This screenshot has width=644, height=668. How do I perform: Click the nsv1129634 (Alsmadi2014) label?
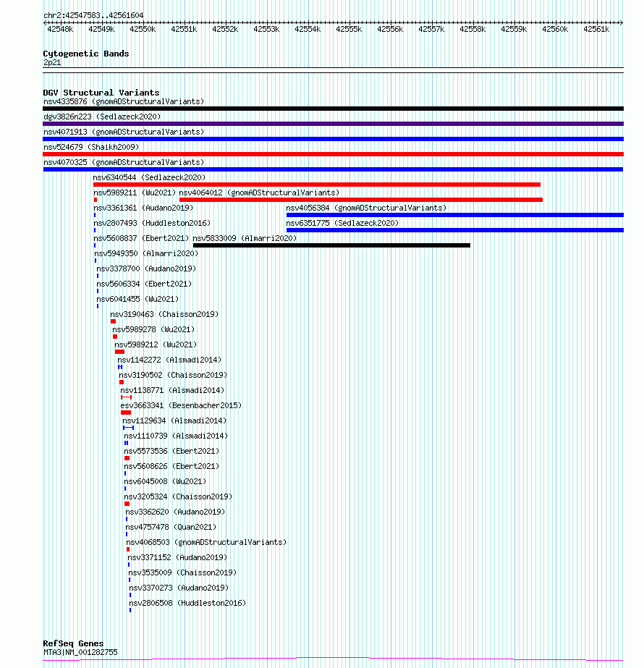point(174,420)
